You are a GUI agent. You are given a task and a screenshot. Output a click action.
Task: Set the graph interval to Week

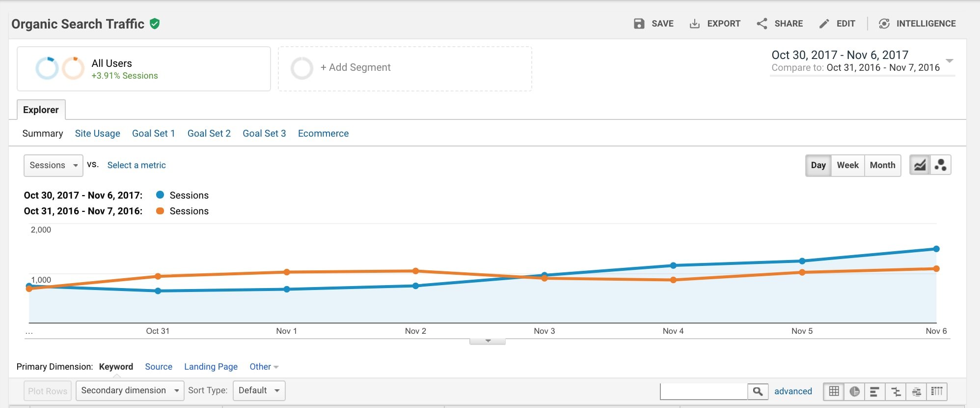[x=847, y=165]
